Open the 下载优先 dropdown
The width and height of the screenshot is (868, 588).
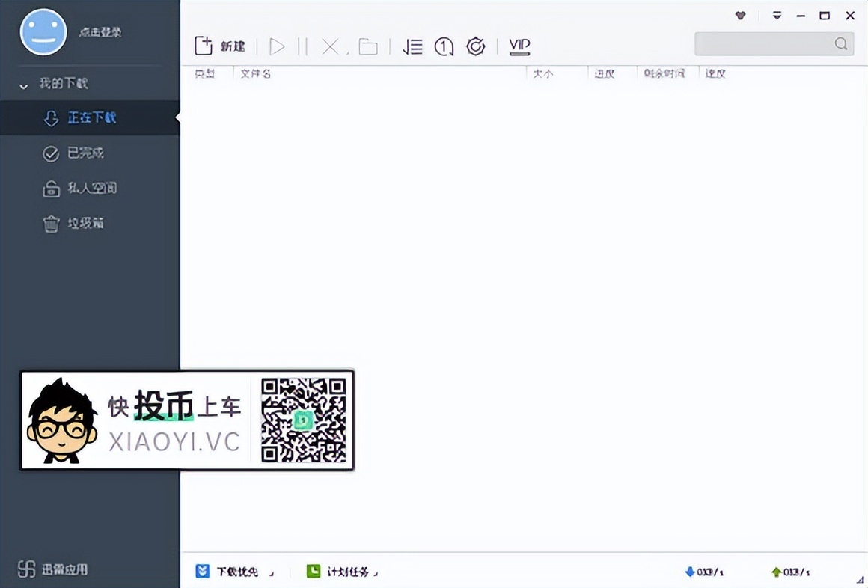tap(235, 572)
